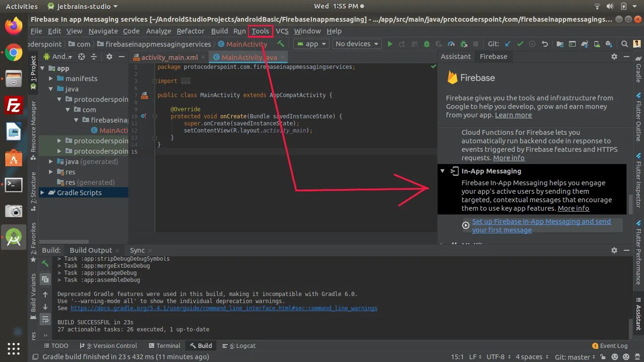
Task: Click More info link in In-App Messaging
Action: coord(573,208)
